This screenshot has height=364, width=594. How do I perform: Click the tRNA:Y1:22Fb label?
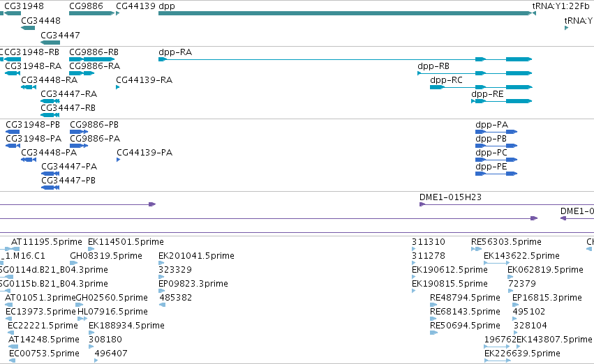560,6
